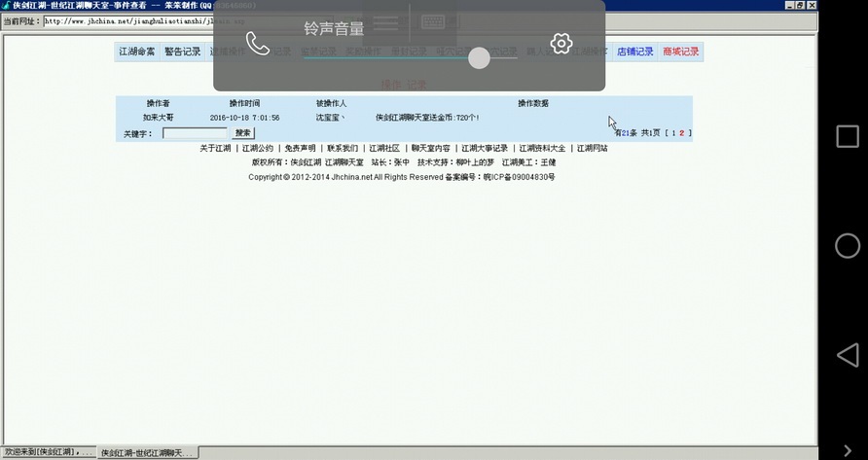Open volume settings gear icon
This screenshot has width=868, height=460.
pos(561,43)
